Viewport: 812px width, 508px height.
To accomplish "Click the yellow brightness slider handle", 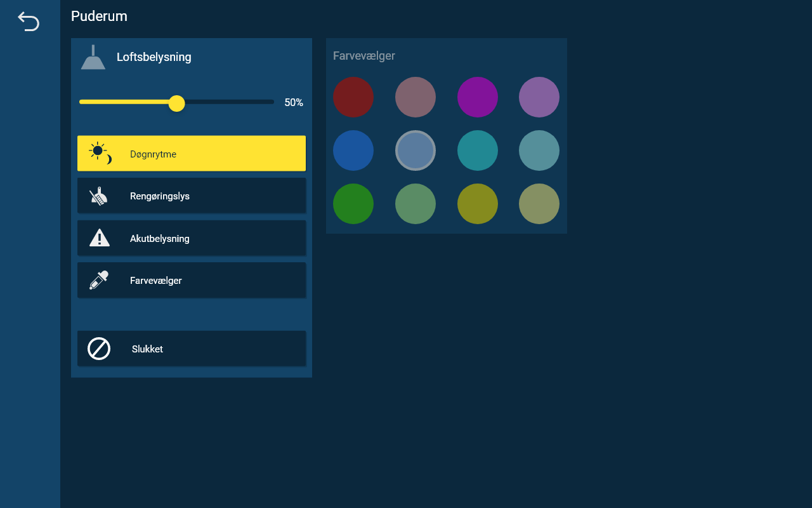I will click(x=177, y=103).
